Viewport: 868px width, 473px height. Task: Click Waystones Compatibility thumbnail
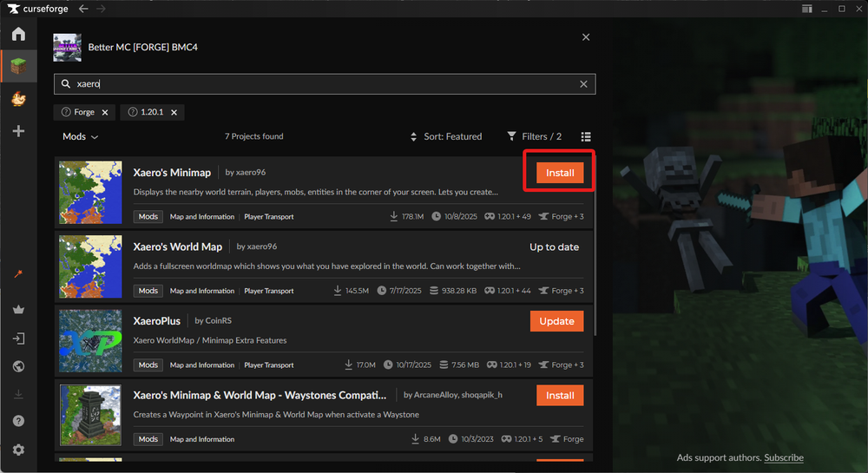click(x=90, y=415)
